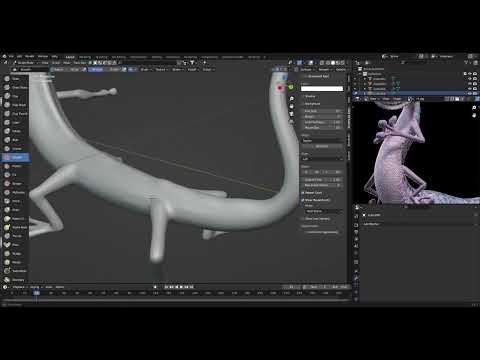Screen dimensions: 480x360
Task: Select the Nudge brush
Action: tap(15, 253)
